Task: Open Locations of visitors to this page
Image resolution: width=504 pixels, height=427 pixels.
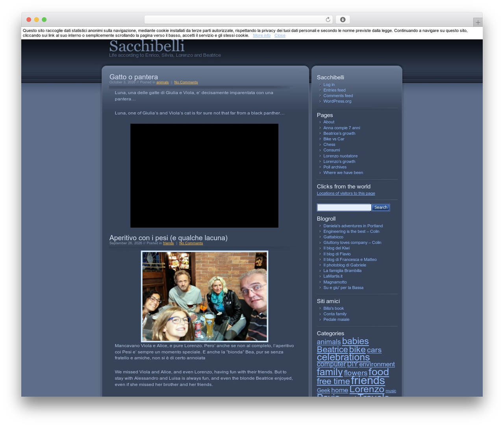Action: point(346,193)
